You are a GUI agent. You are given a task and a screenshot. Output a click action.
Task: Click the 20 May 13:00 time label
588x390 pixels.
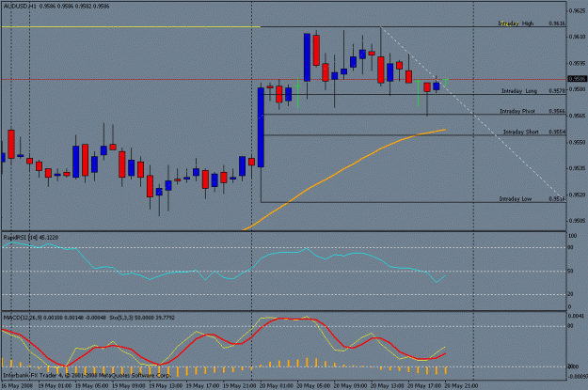(x=387, y=385)
